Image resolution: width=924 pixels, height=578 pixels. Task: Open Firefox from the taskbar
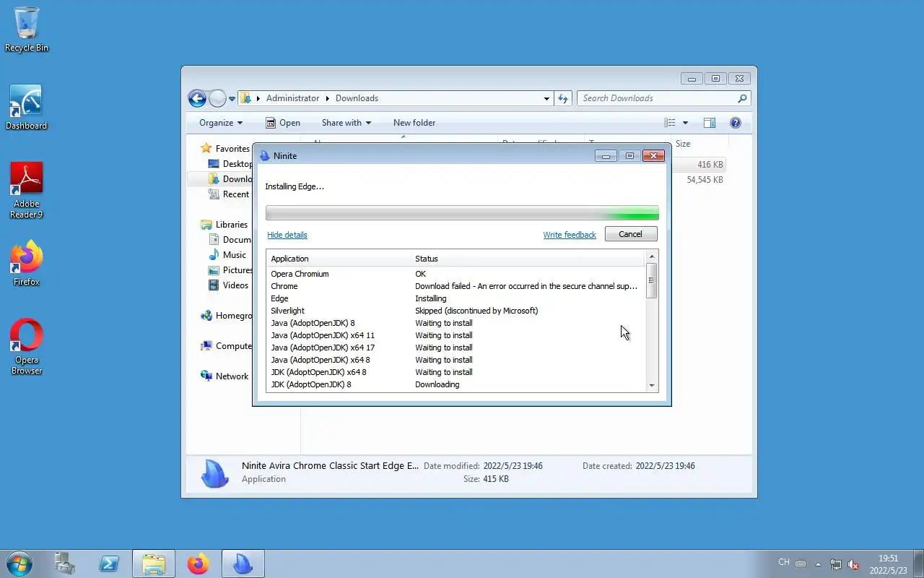click(198, 564)
